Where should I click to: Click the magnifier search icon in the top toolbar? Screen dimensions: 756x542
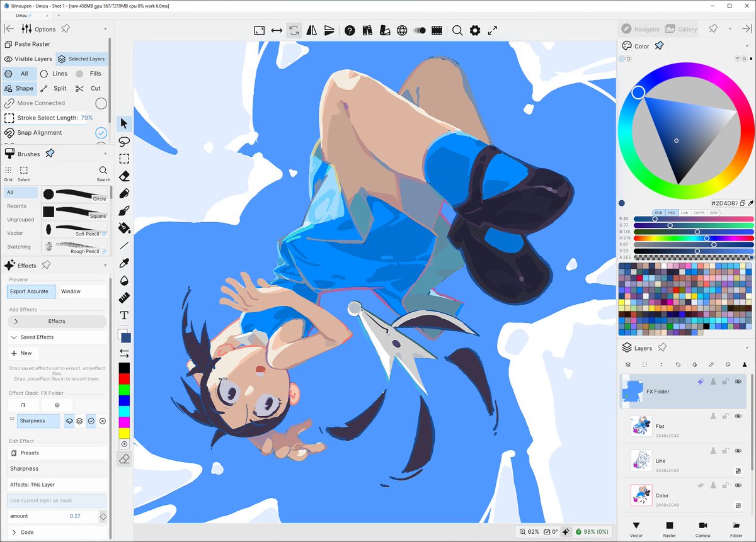point(457,30)
